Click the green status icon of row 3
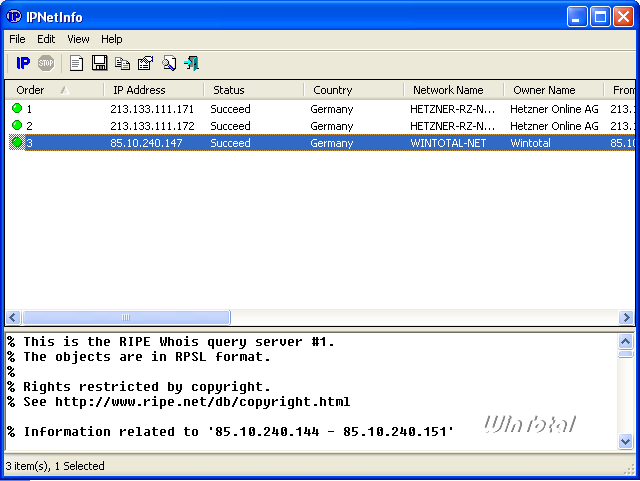Viewport: 640px width, 481px height. click(x=16, y=143)
